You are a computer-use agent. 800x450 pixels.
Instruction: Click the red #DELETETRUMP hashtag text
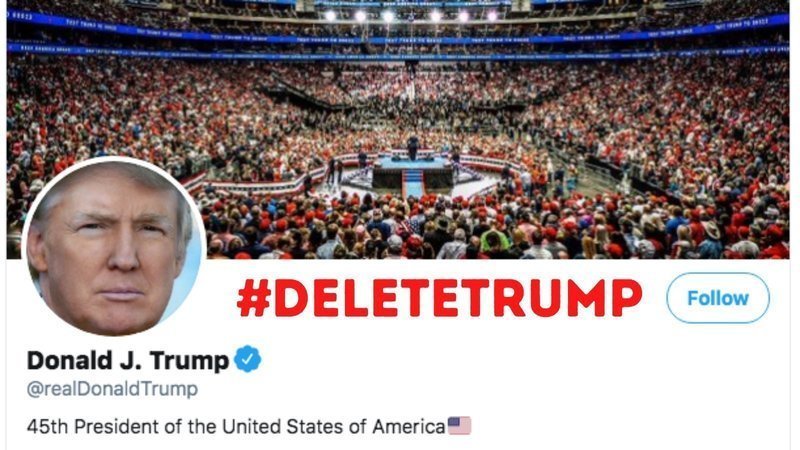(439, 298)
